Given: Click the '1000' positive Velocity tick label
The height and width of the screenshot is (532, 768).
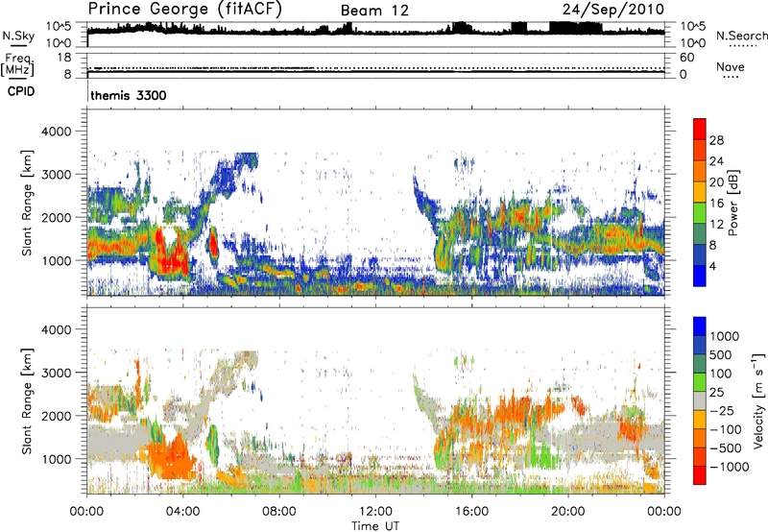Looking at the screenshot, I should [x=725, y=336].
